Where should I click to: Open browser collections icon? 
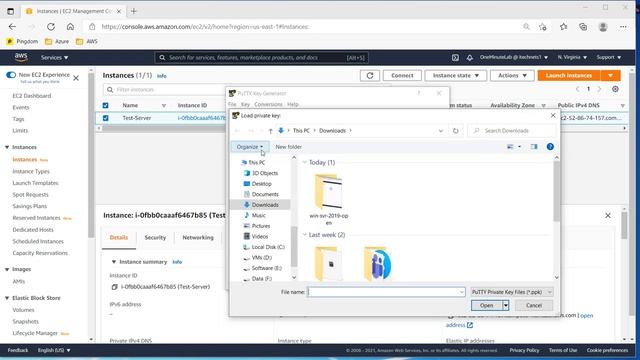[583, 27]
